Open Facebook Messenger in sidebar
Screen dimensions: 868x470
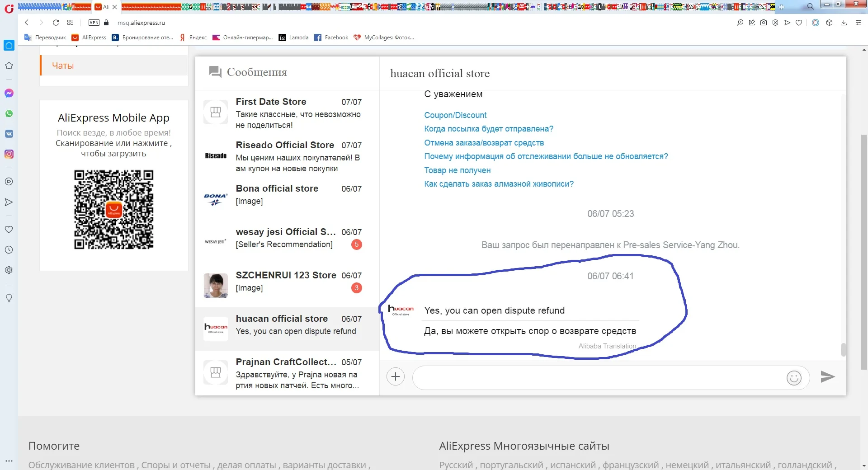[9, 93]
